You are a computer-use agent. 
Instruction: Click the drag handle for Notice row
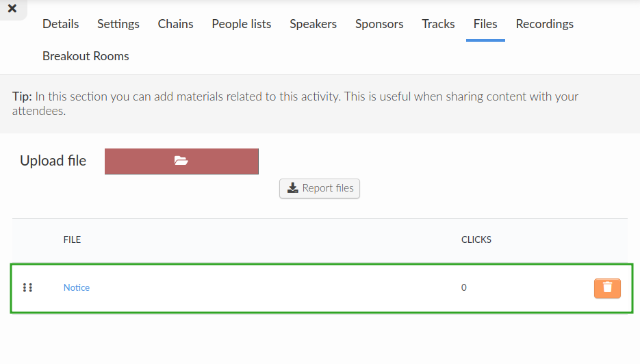[27, 287]
